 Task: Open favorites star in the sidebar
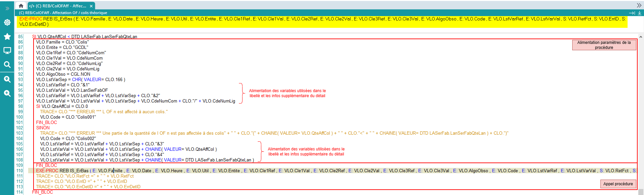click(7, 37)
